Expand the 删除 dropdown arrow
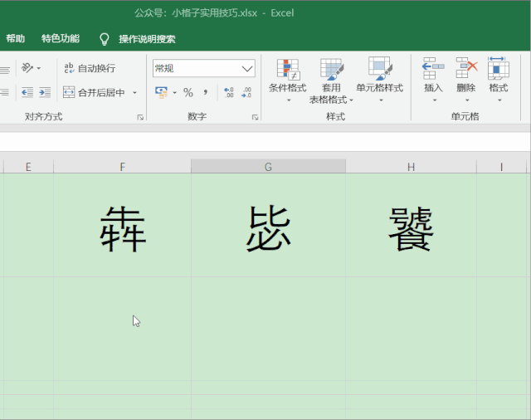Screen dimensions: 531x420 467,100
